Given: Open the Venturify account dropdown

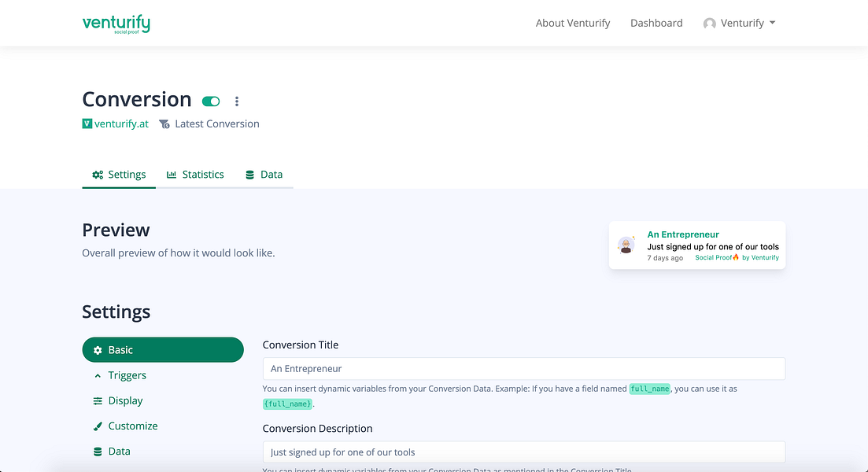Looking at the screenshot, I should pyautogui.click(x=739, y=23).
